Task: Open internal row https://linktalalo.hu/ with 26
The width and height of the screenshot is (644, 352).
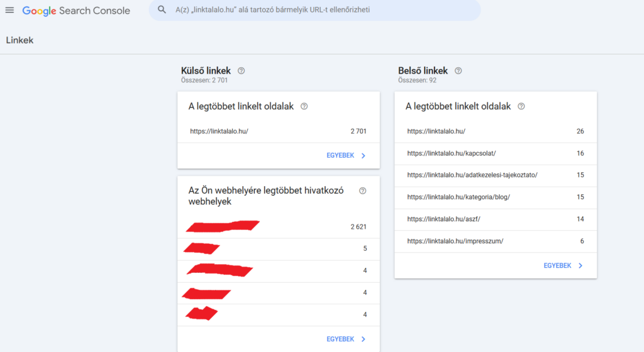Action: (496, 131)
